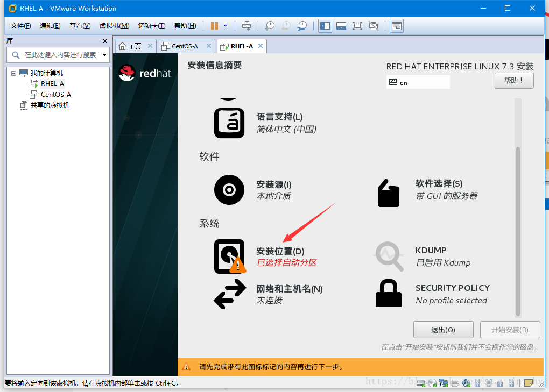Select 共享的虚拟机 in the library

[x=50, y=105]
